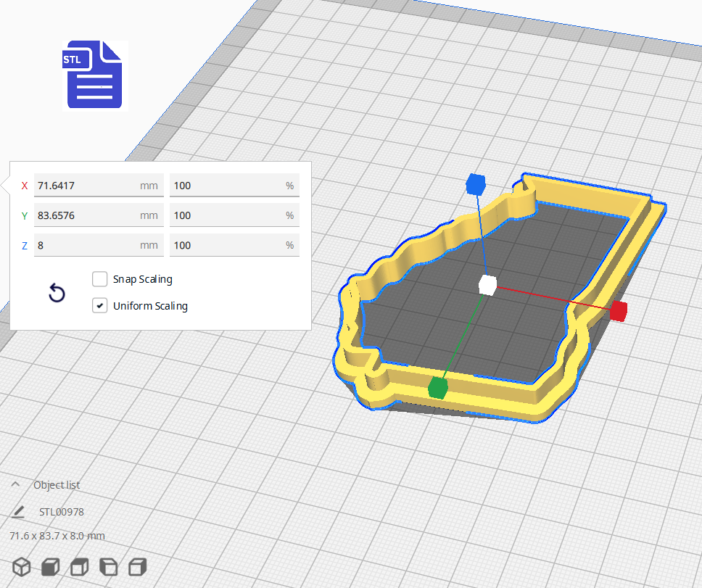Disable the Uniform Scaling checkbox

(99, 305)
